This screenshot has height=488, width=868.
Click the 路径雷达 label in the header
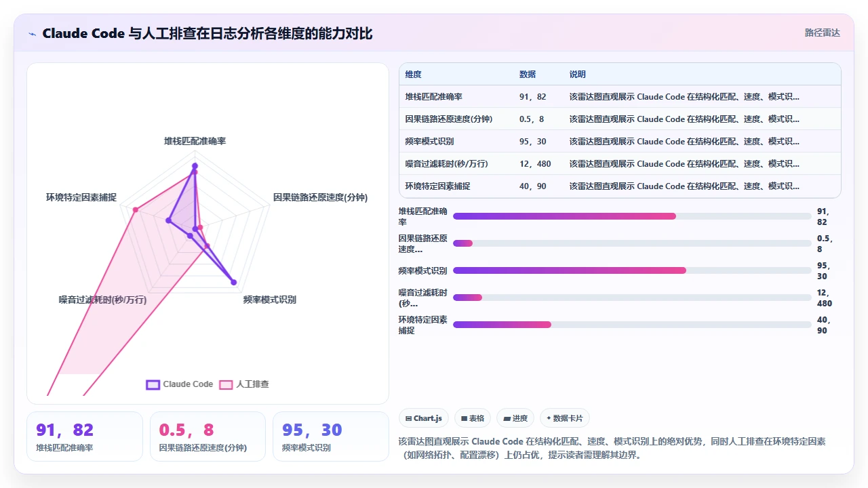pos(822,33)
